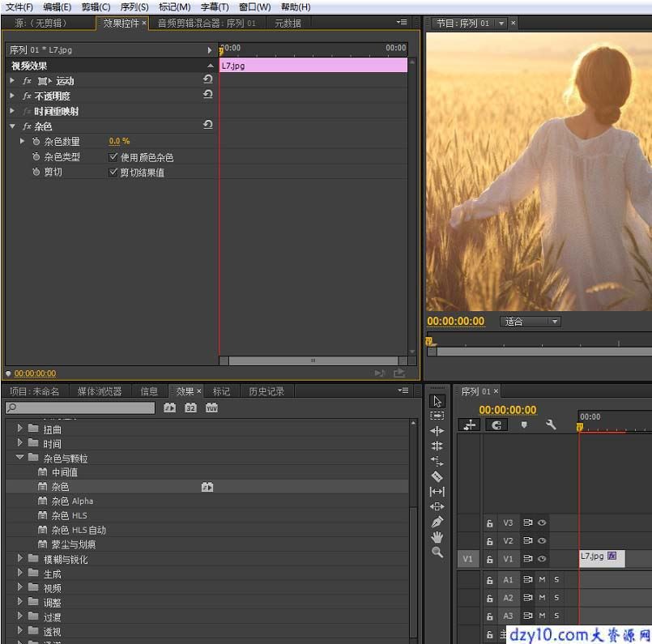The image size is (652, 644).
Task: Filter YUV effects
Action: (211, 407)
